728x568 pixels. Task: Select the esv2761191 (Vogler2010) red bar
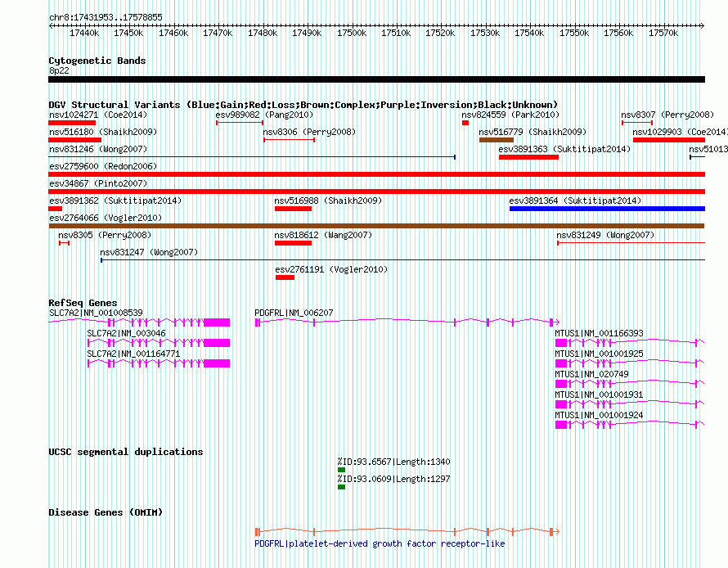click(285, 277)
